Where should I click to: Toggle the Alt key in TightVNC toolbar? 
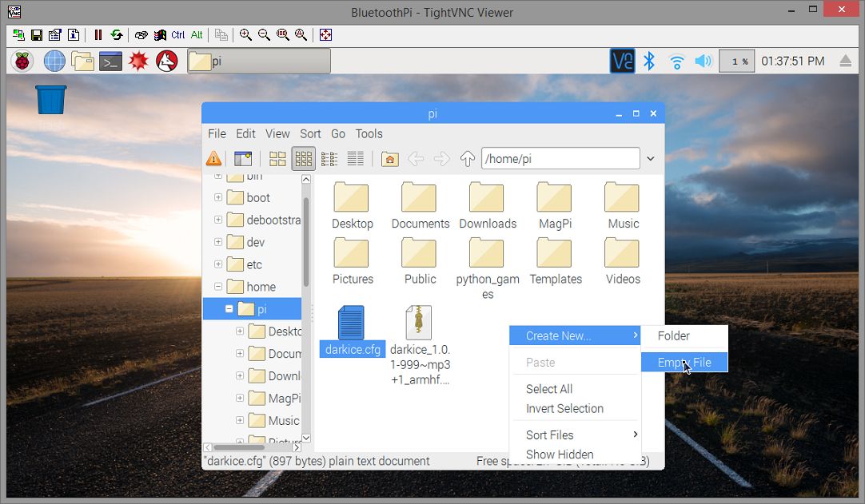coord(197,35)
